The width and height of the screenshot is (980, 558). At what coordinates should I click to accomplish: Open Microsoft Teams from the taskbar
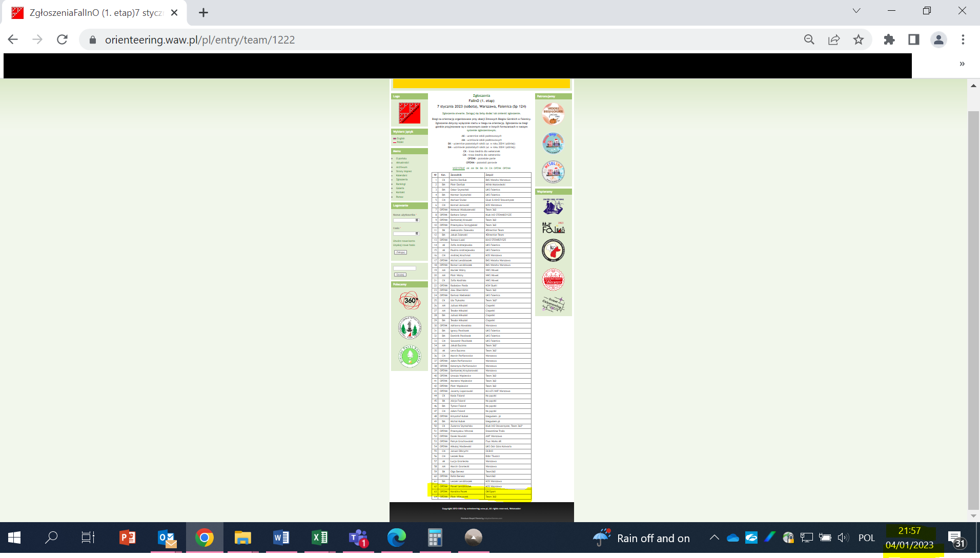click(358, 538)
